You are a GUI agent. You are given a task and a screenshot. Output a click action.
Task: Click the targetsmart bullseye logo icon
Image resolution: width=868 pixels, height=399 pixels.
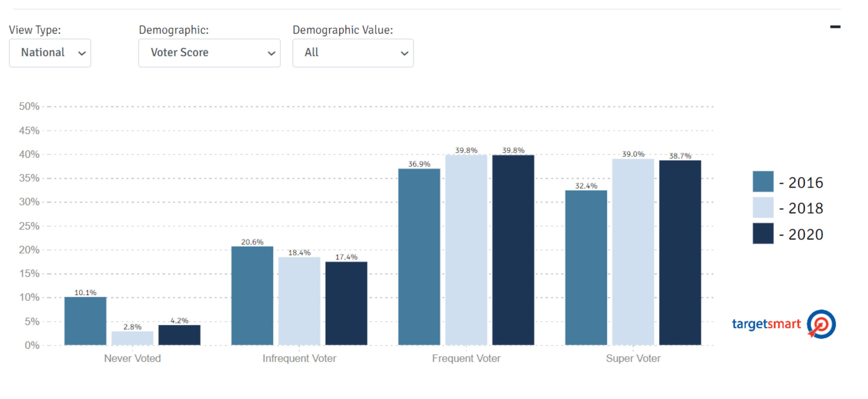point(821,324)
